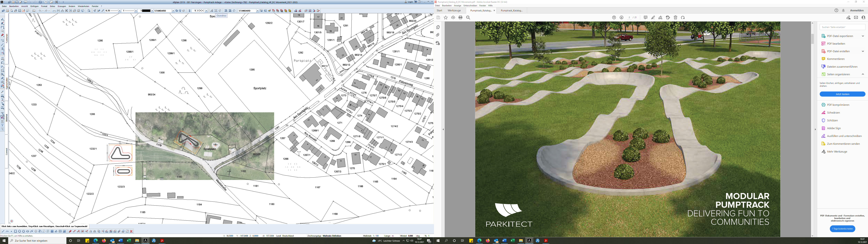Open Word from the Windows taskbar
868x244 pixels.
(120, 241)
